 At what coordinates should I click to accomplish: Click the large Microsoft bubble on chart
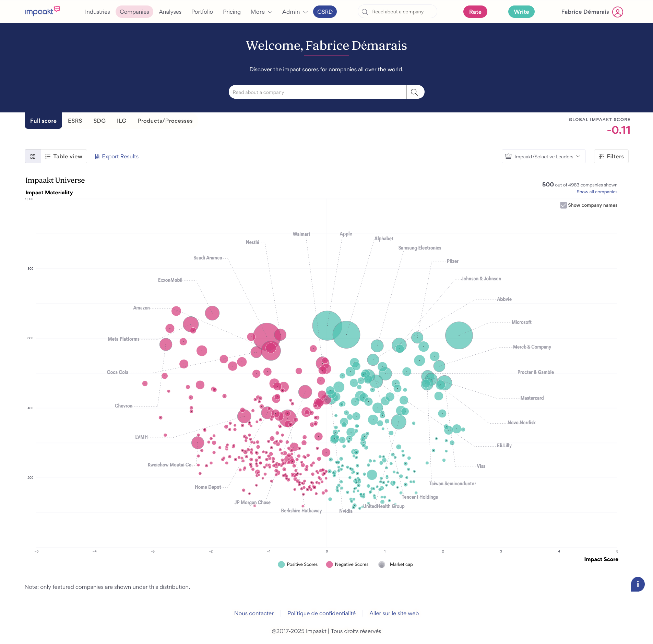coord(459,335)
